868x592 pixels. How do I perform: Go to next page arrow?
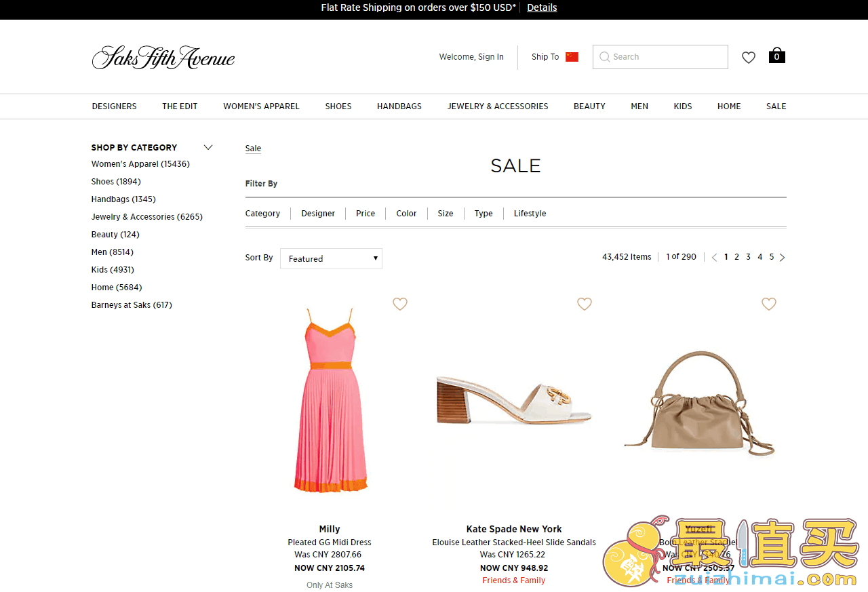782,257
